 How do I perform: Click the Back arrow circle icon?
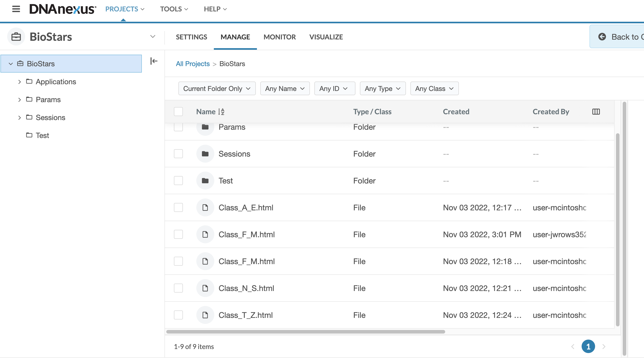602,37
